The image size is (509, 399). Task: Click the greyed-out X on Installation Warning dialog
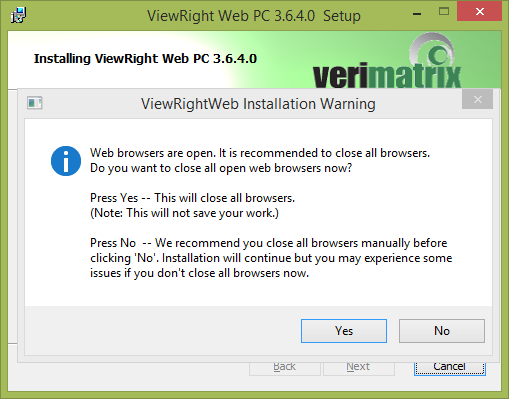coord(477,99)
